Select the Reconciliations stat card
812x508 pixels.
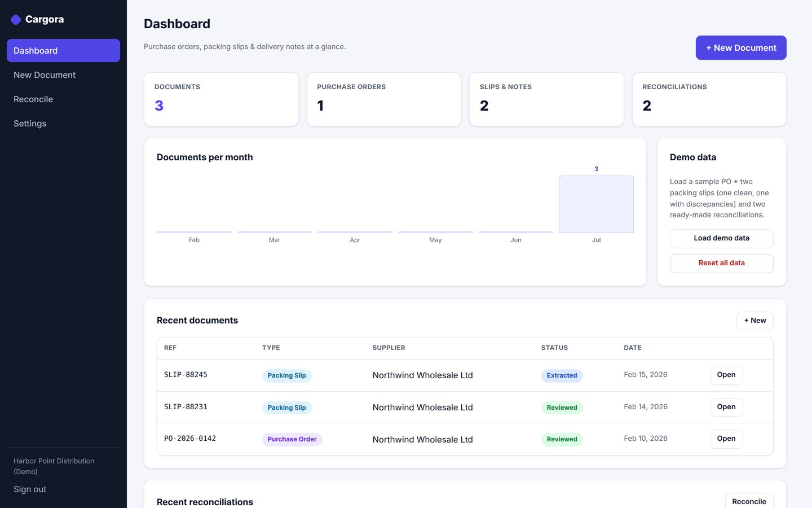[709, 99]
